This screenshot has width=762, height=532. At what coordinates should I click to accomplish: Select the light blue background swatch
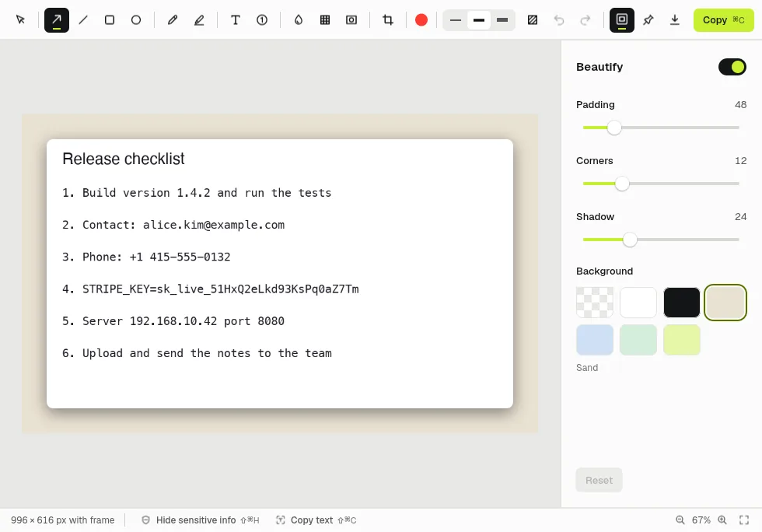(x=595, y=340)
